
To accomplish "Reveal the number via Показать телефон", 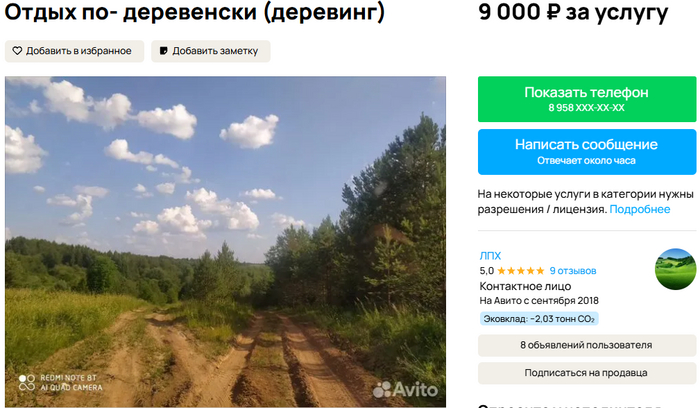I will coord(587,99).
